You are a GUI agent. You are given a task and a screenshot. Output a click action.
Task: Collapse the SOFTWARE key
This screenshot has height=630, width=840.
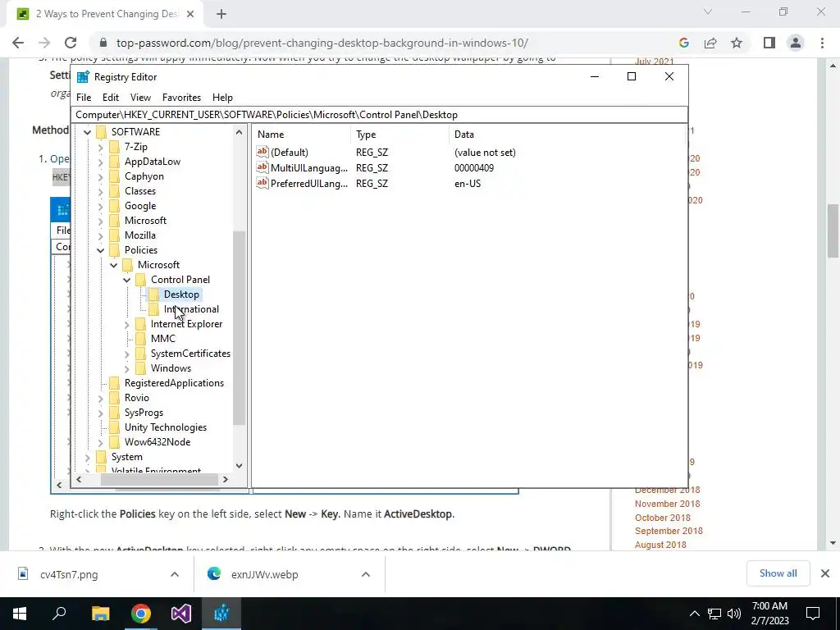pyautogui.click(x=87, y=132)
